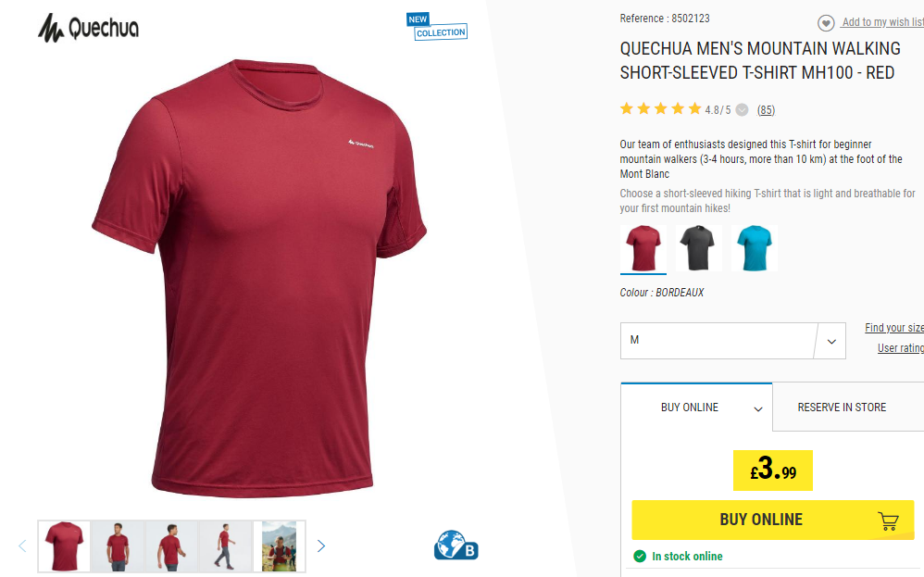Choose the blue colour swatch
Viewport: 924px width, 577px height.
pos(755,248)
